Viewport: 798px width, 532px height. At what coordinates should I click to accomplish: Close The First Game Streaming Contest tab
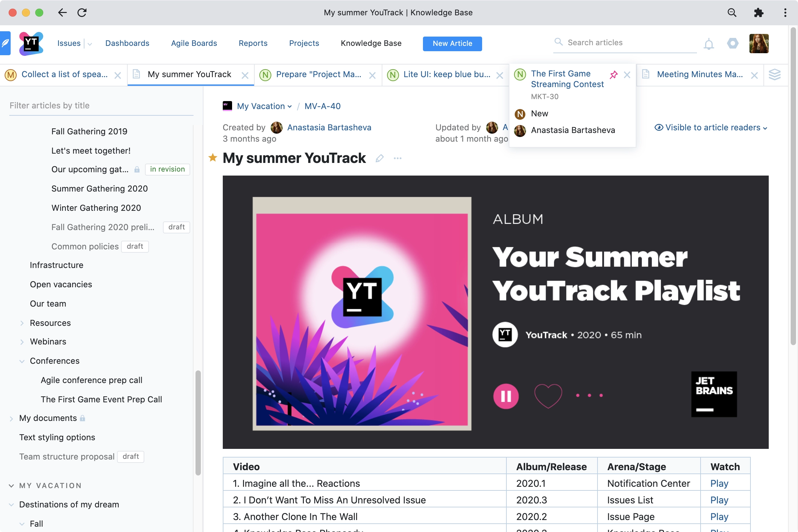pos(627,74)
